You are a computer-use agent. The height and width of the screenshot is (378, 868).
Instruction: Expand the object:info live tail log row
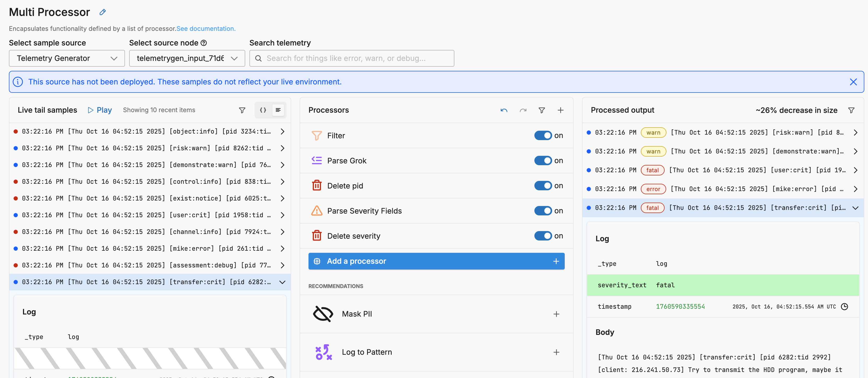[282, 131]
